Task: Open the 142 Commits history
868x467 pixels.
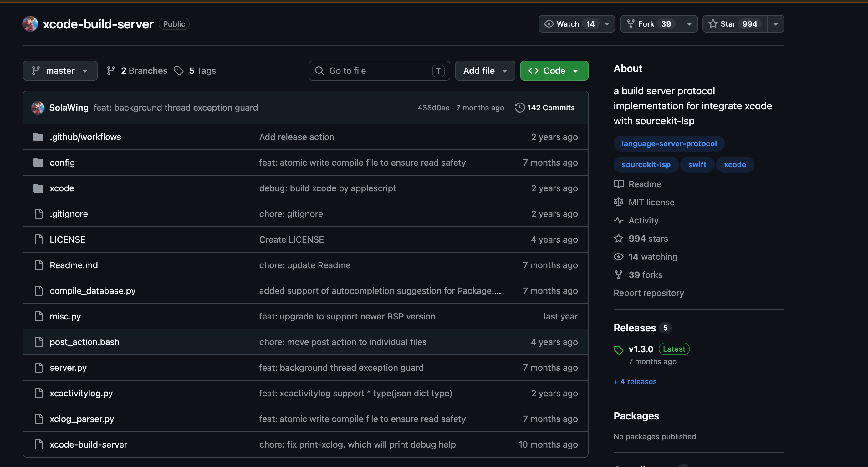Action: click(545, 108)
